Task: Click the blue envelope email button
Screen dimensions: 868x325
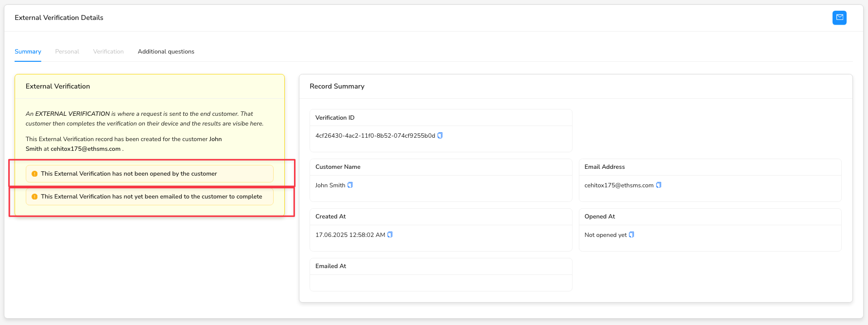Action: tap(839, 18)
